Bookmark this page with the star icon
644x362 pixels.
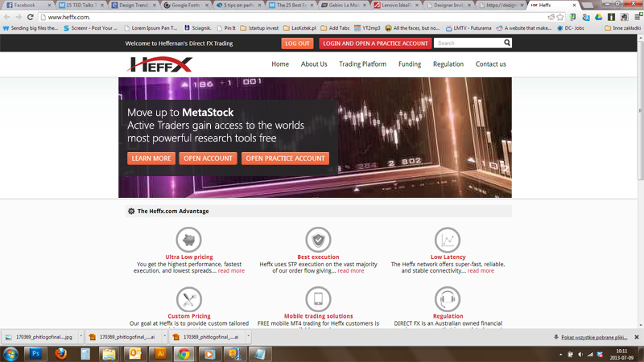560,17
